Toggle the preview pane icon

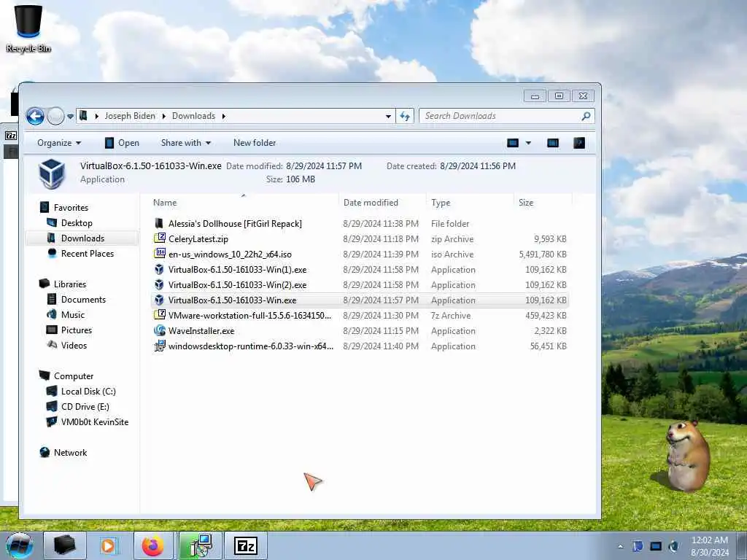(x=553, y=143)
